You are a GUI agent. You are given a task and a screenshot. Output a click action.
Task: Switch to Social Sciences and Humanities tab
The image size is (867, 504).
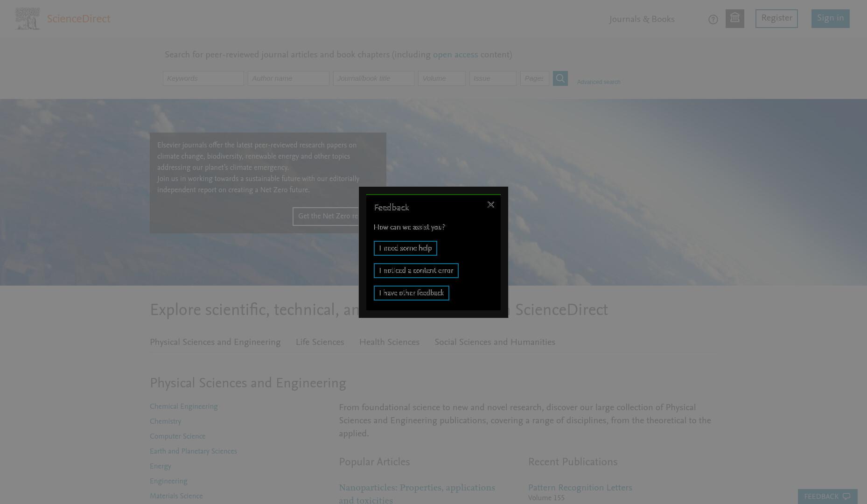(x=495, y=343)
